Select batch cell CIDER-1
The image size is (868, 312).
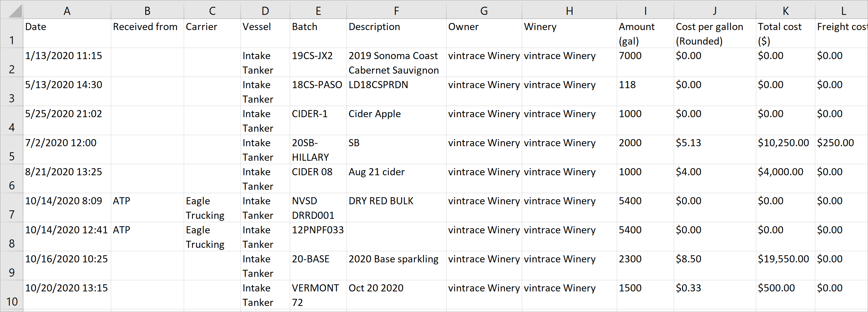[318, 121]
